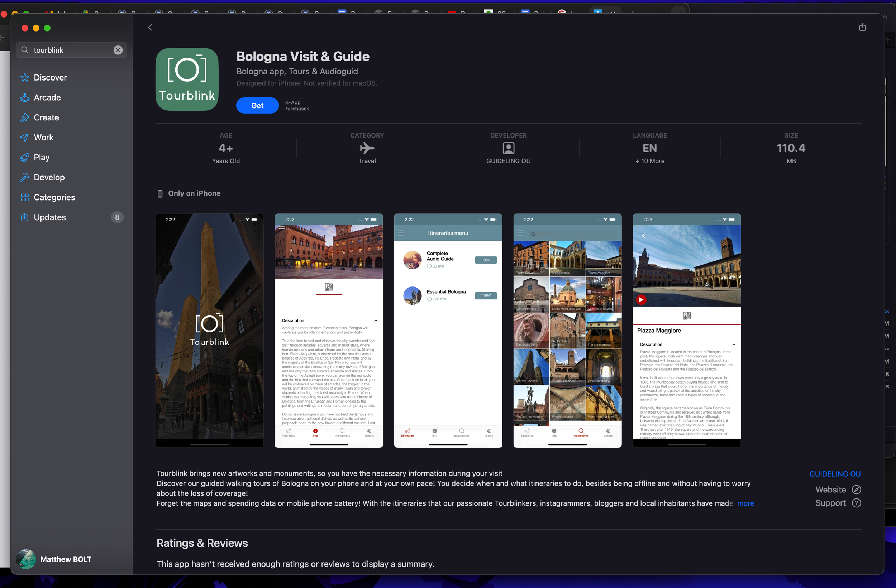Clear the tourblink search text
Image resolution: width=896 pixels, height=588 pixels.
pyautogui.click(x=118, y=50)
